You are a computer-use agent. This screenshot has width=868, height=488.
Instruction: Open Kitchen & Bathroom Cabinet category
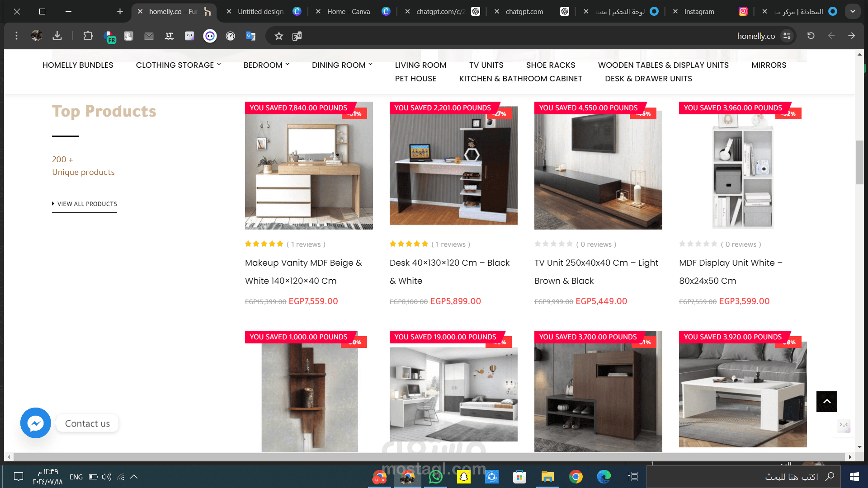(520, 79)
